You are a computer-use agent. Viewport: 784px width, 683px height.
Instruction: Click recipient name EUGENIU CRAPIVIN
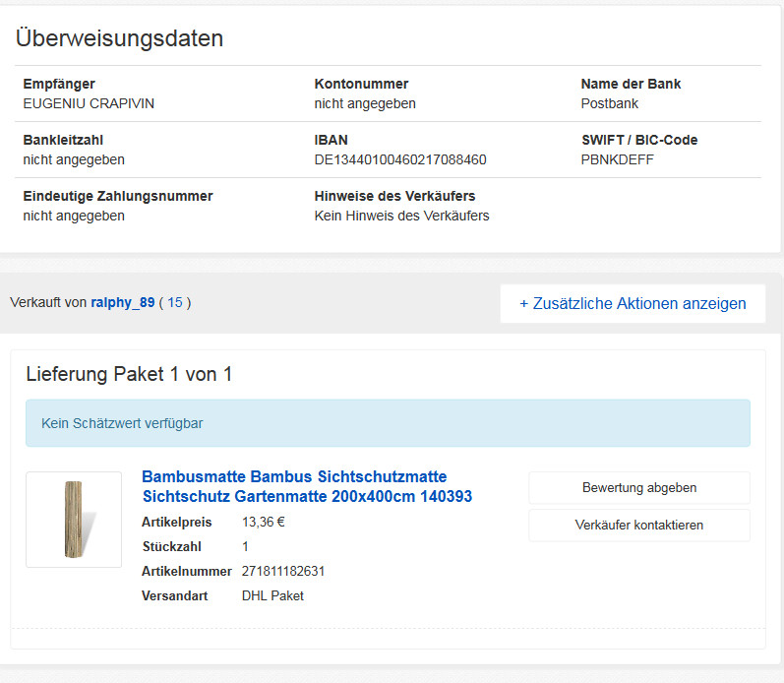89,103
